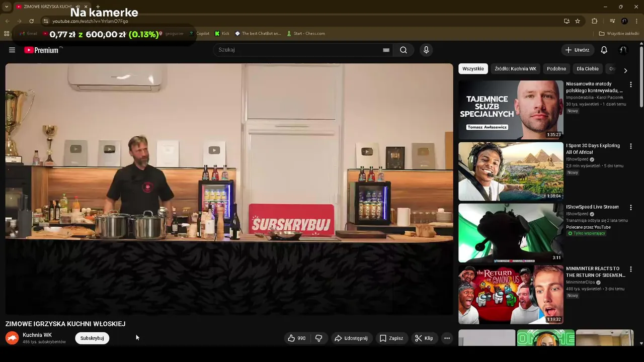Mute the tab via speaker icon
644x362 pixels.
77,7
